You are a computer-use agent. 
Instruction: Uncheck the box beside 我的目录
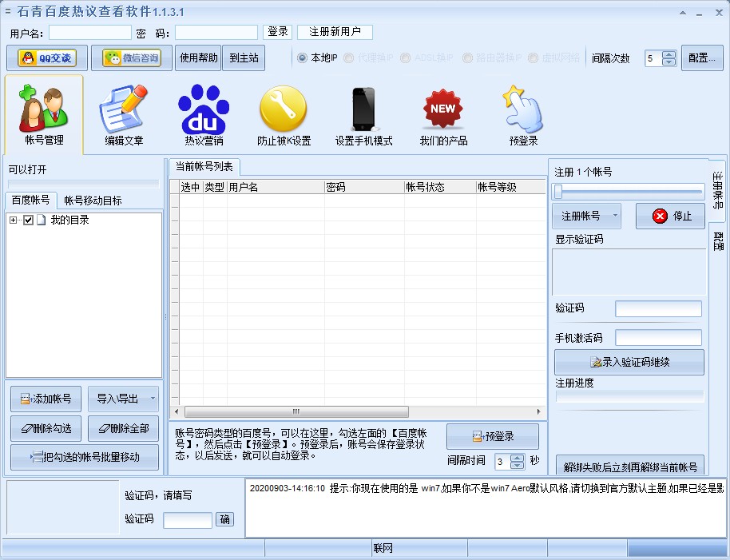click(28, 221)
